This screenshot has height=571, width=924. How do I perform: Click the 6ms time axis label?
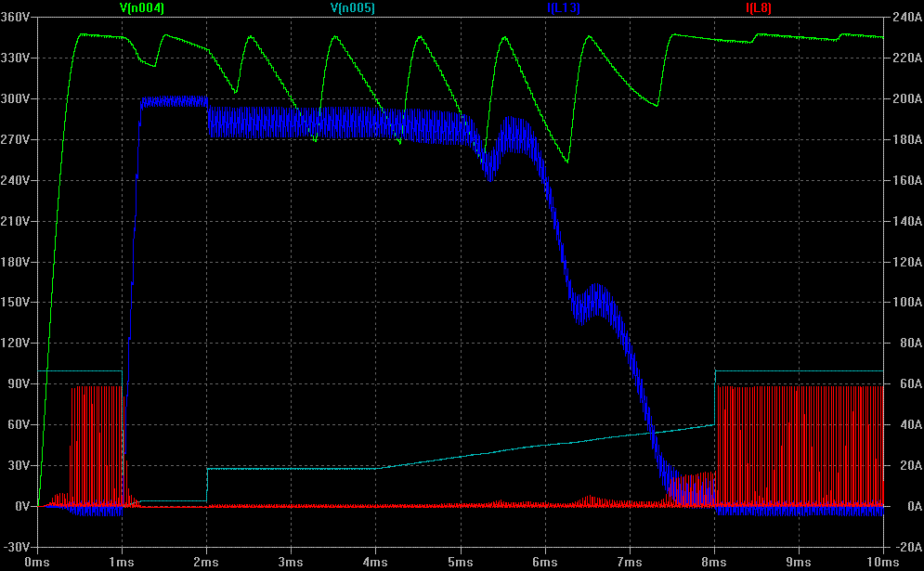pyautogui.click(x=545, y=562)
